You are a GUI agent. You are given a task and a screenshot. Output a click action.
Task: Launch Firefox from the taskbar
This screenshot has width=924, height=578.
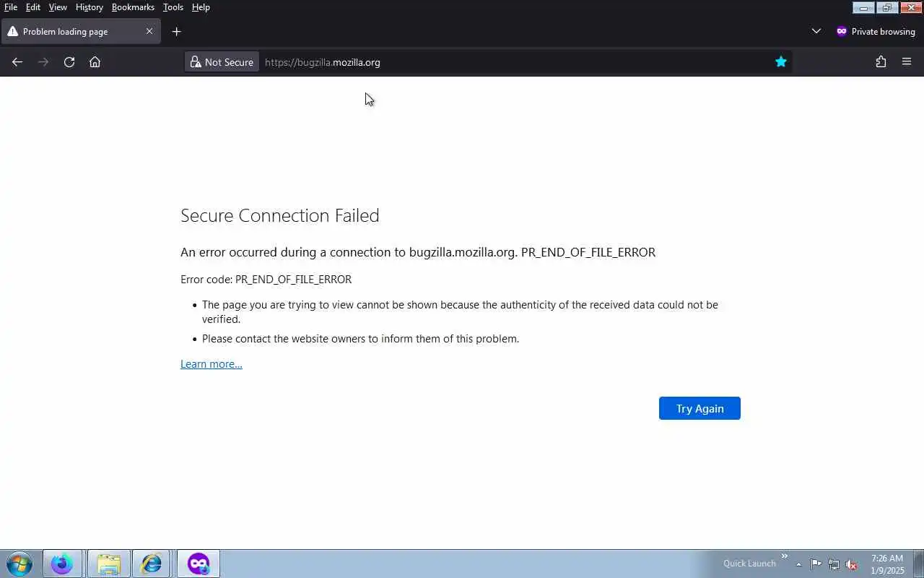tap(63, 564)
